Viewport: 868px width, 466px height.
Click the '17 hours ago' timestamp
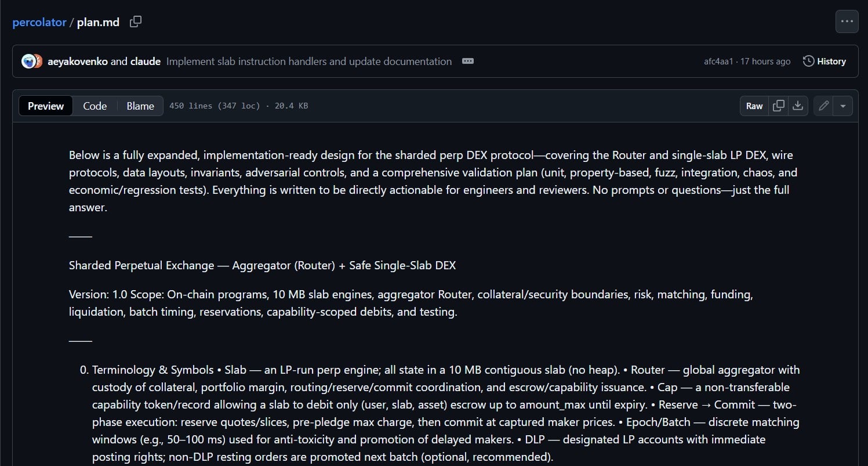(x=765, y=62)
